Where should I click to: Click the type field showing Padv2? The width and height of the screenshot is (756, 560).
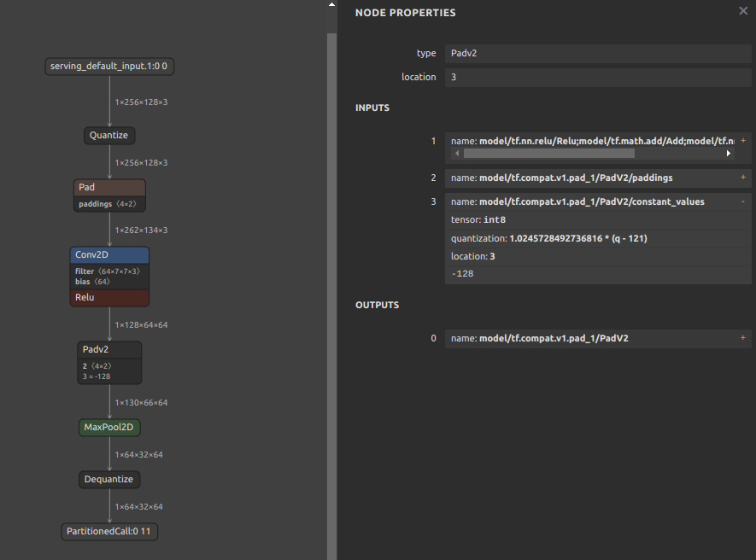pyautogui.click(x=598, y=54)
